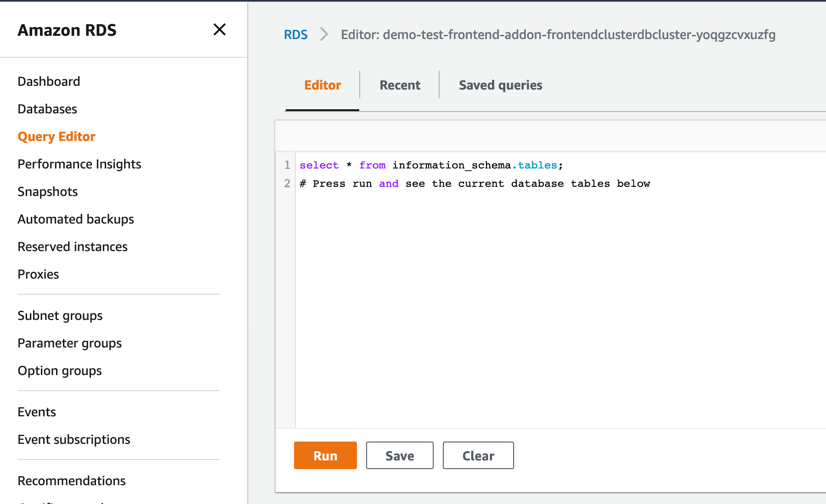Open Event subscriptions
The image size is (826, 504).
74,439
